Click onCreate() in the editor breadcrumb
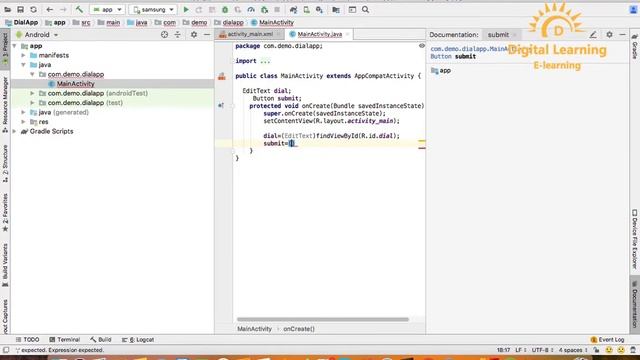This screenshot has height=360, width=640. [x=299, y=329]
